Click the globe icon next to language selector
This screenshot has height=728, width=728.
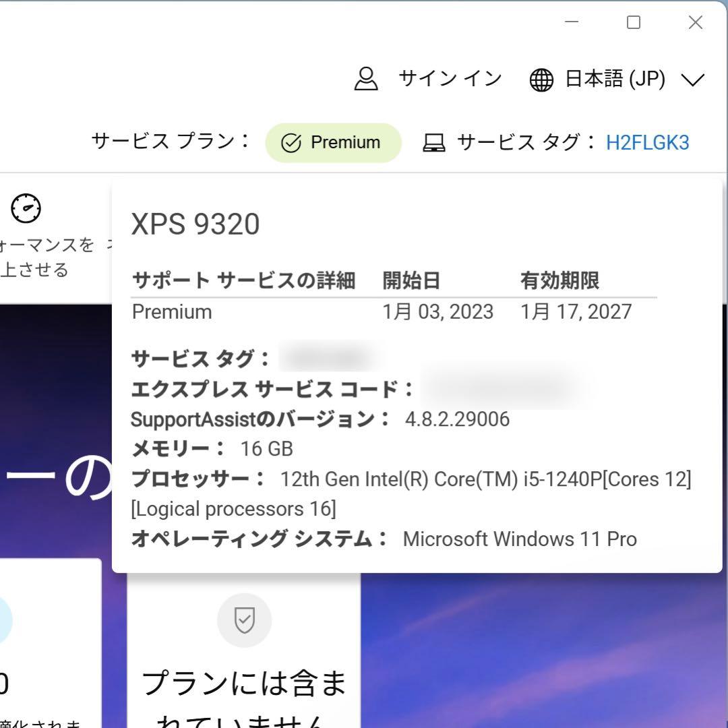(541, 79)
